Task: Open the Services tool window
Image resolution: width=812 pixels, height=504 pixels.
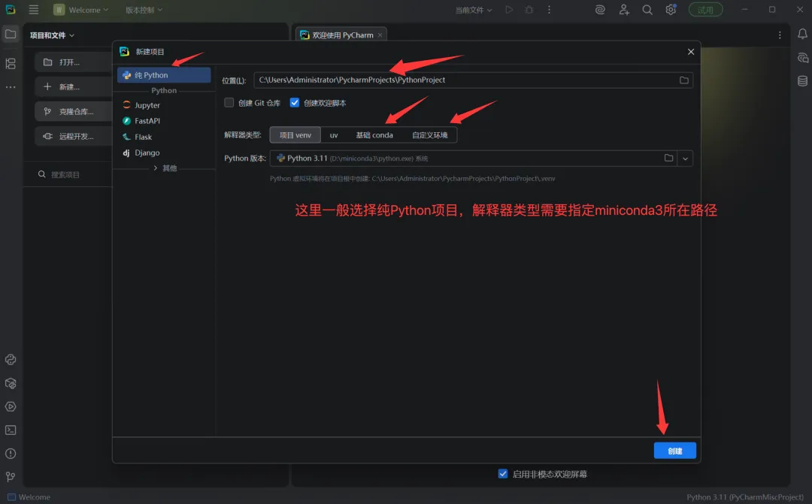Action: coord(11,406)
